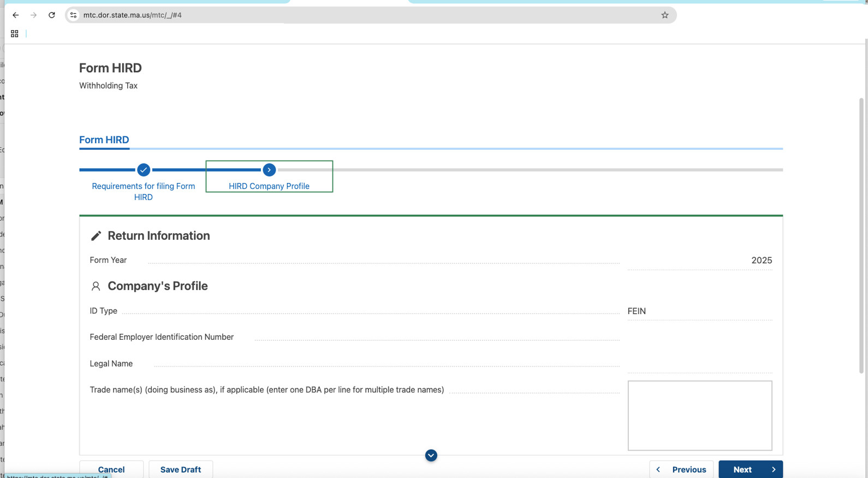Click the person icon beside Company's Profile

coord(96,286)
